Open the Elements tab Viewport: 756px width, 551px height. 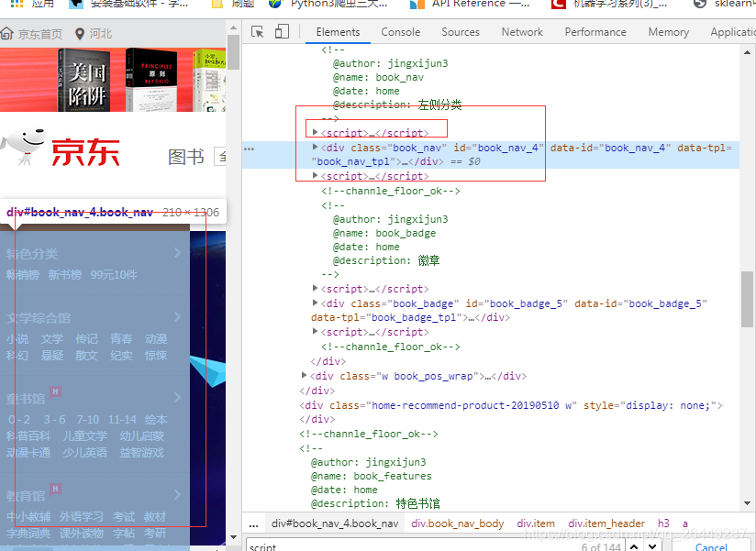coord(338,32)
